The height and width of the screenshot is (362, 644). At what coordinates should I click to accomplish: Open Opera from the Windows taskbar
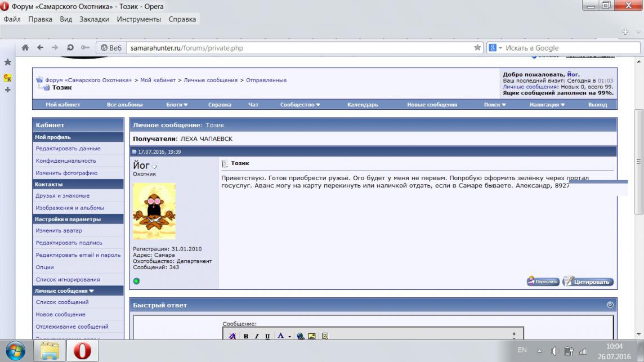[x=82, y=351]
